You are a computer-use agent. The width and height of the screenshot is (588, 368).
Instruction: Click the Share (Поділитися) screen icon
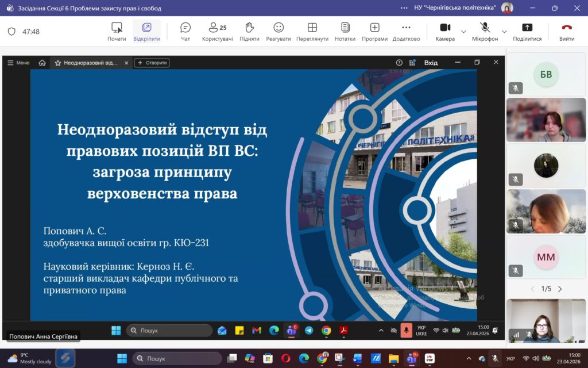click(x=527, y=31)
